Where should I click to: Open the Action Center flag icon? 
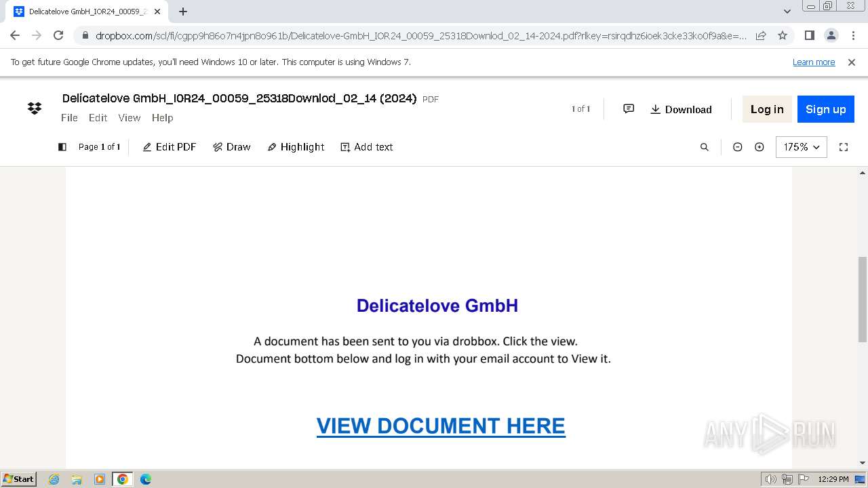802,479
